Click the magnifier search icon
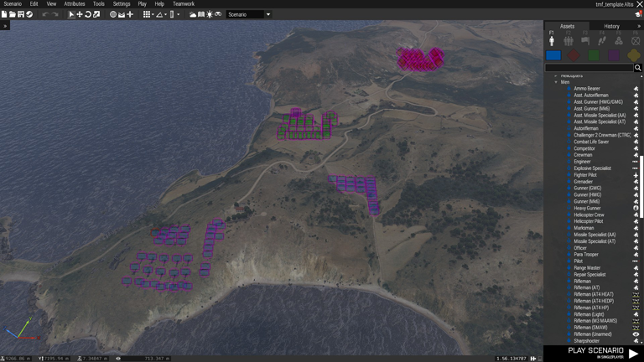This screenshot has height=362, width=644. click(638, 68)
